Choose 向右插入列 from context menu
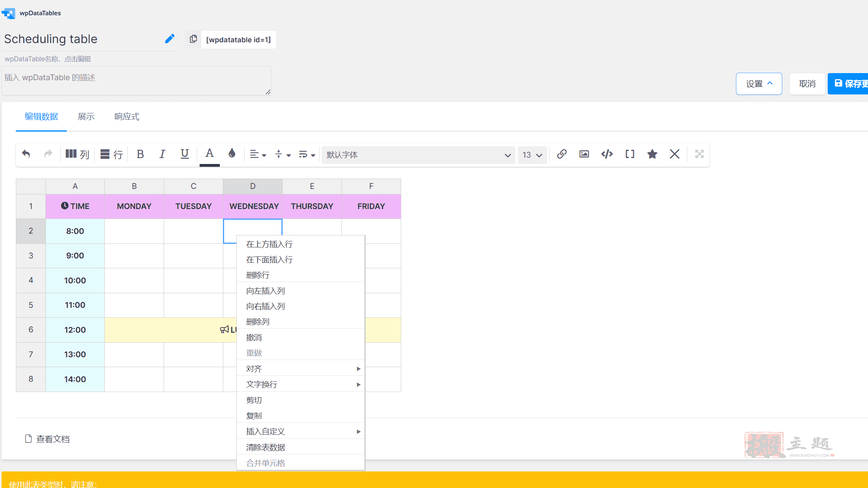Viewport: 868px width, 488px height. coord(300,306)
